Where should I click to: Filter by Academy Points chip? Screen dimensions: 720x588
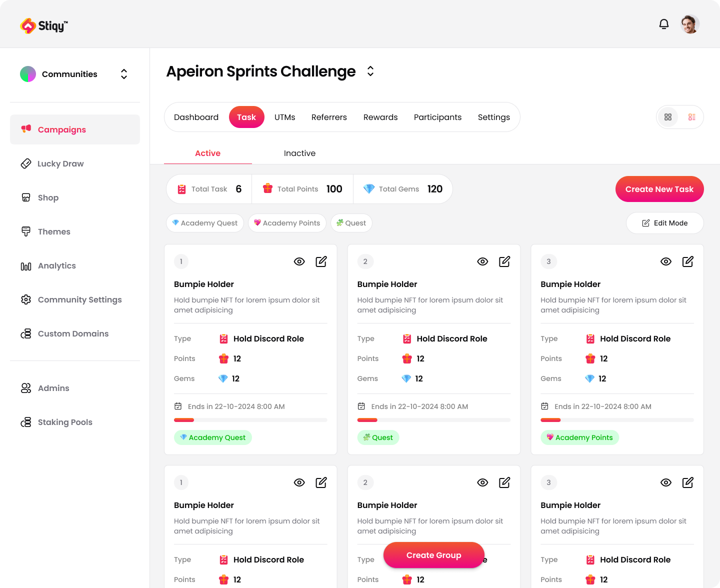coord(287,223)
